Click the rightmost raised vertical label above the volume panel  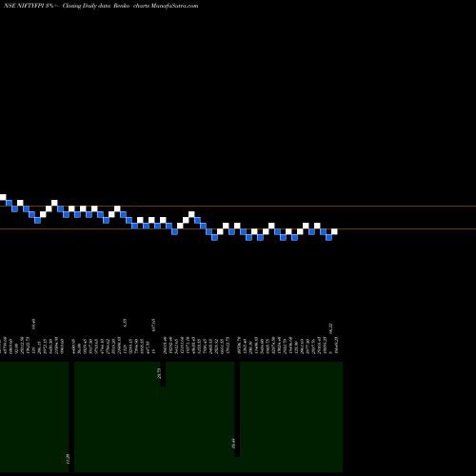tap(331, 328)
